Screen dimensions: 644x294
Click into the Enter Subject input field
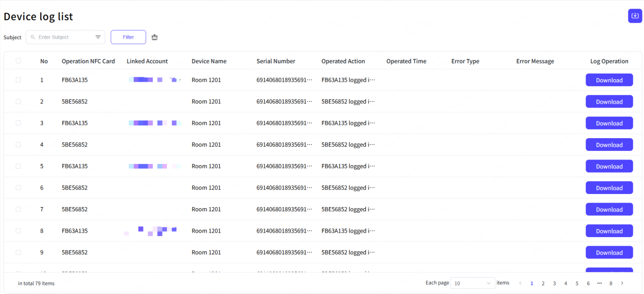tap(63, 37)
